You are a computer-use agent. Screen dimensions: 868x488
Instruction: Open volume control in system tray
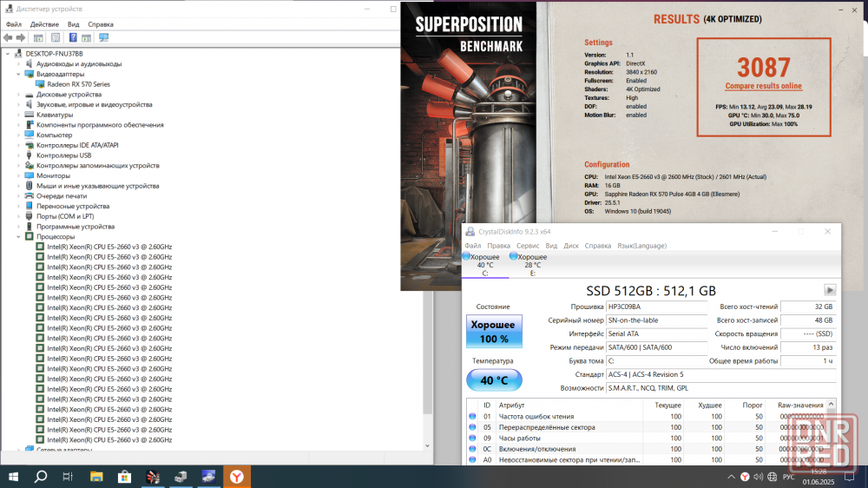[x=759, y=477]
